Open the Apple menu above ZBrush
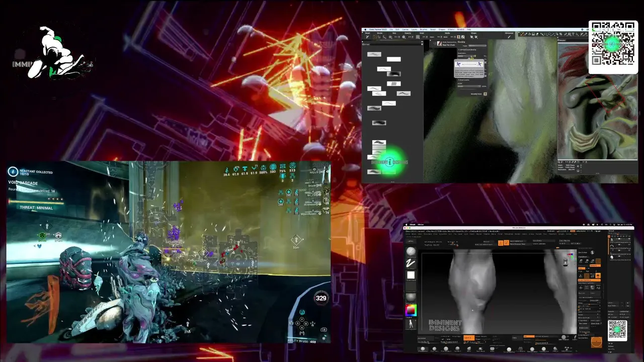 pos(407,225)
